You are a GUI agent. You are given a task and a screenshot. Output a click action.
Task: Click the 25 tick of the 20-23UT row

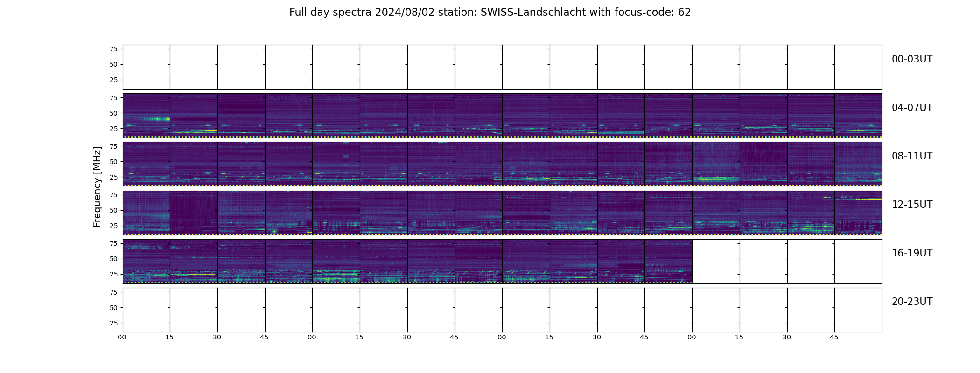tap(113, 323)
